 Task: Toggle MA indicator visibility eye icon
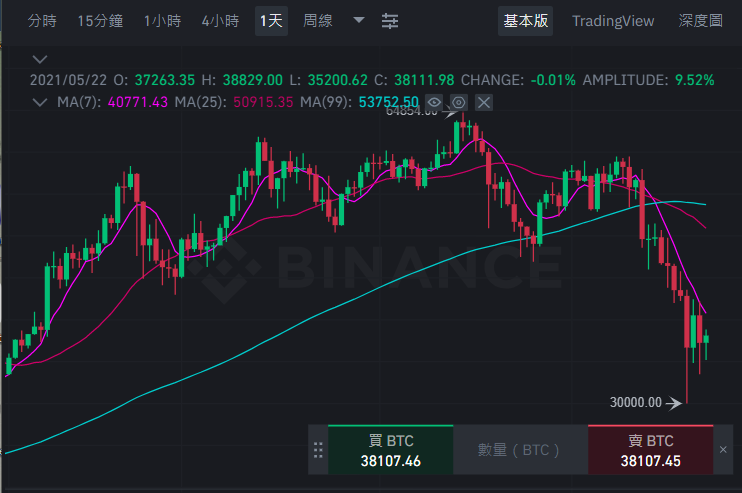tap(433, 102)
